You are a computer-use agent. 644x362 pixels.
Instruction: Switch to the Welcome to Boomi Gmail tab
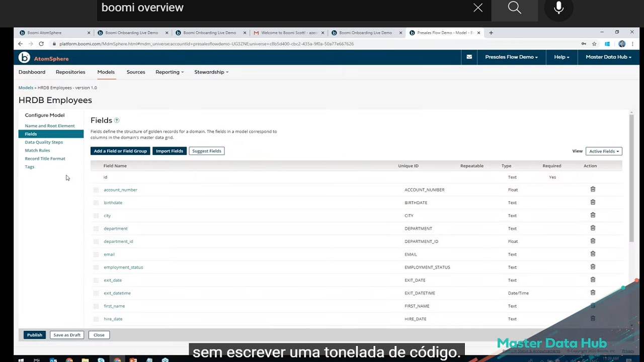click(288, 33)
